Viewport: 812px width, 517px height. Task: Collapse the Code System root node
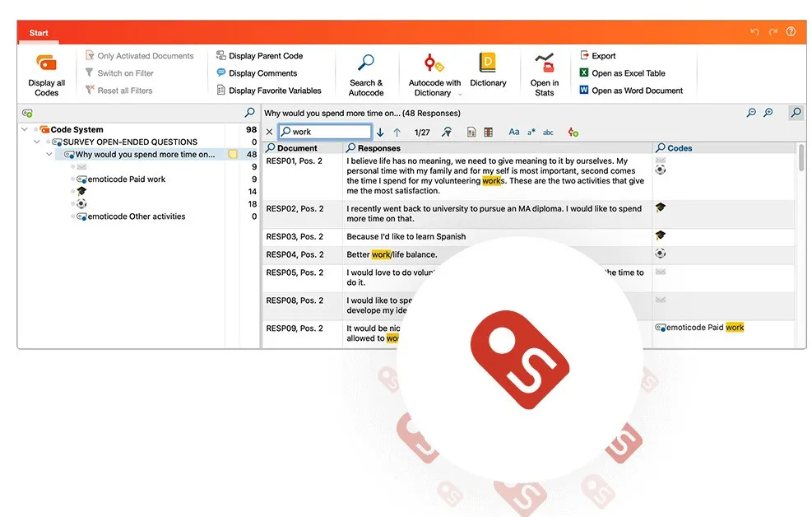(x=25, y=129)
